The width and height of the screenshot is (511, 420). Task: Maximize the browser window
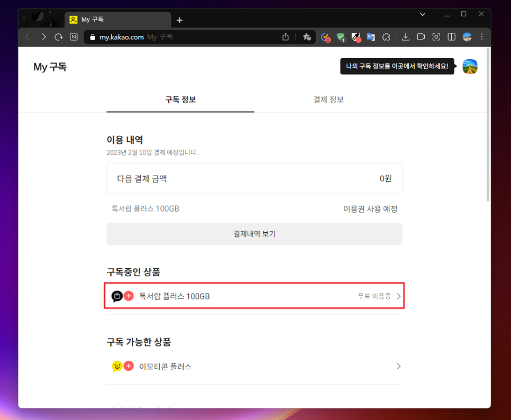pos(464,14)
